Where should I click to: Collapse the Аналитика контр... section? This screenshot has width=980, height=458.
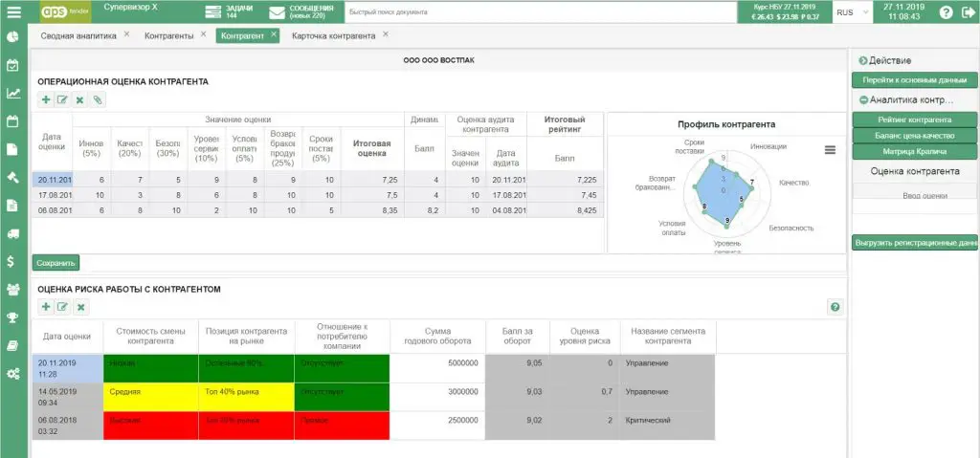[864, 100]
